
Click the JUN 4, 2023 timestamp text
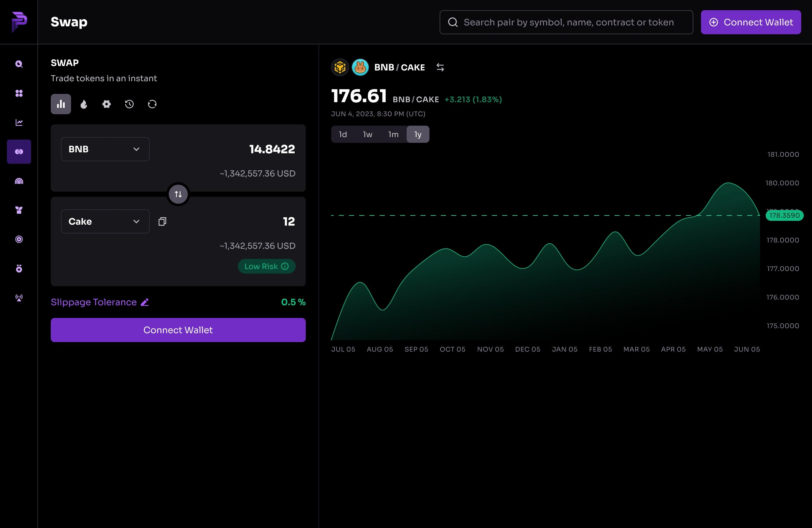pyautogui.click(x=378, y=114)
